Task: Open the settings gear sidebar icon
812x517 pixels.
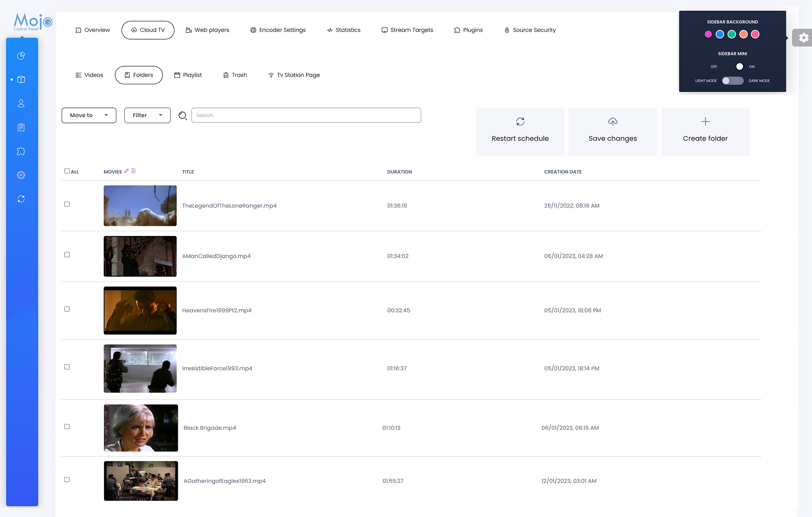Action: pos(21,175)
